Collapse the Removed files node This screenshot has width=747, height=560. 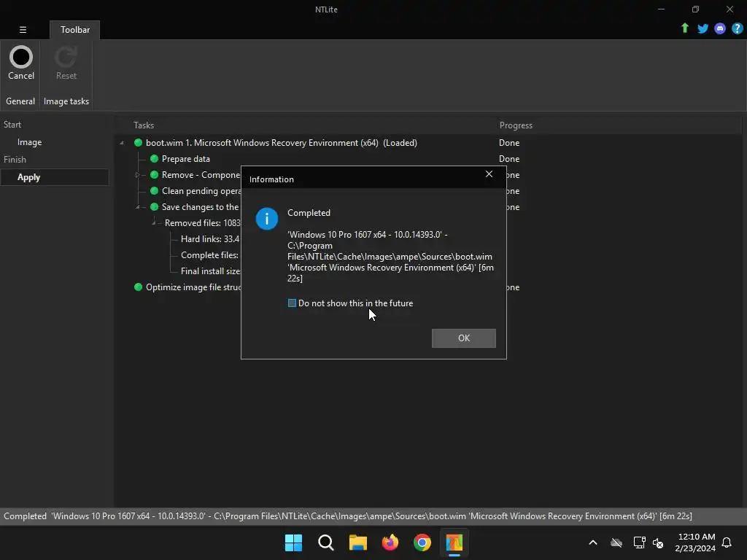(x=153, y=223)
